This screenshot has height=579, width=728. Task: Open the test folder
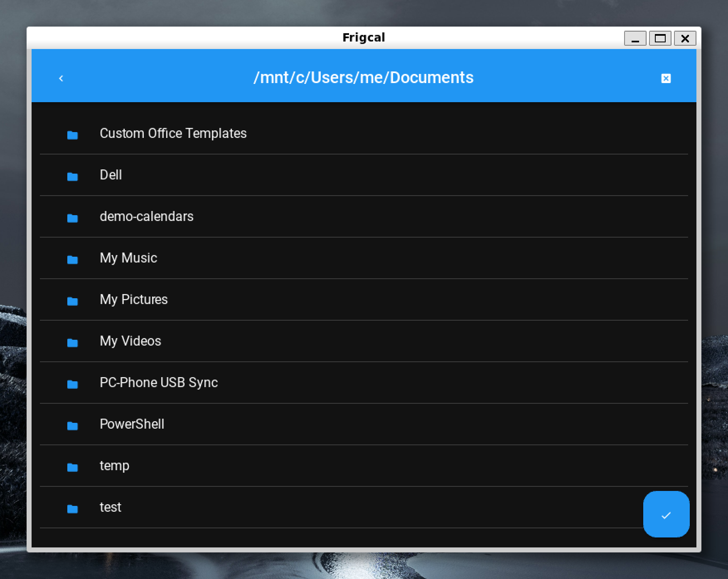click(364, 507)
